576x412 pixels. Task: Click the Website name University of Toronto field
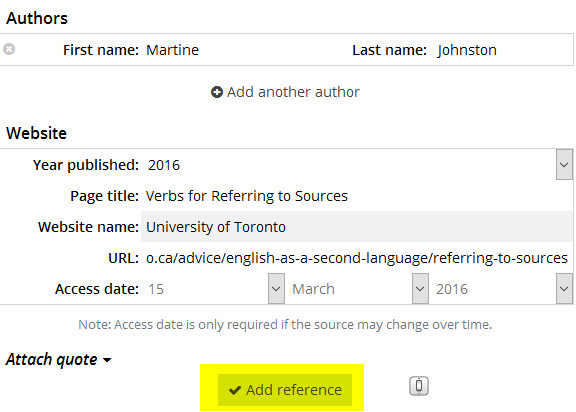click(x=356, y=227)
